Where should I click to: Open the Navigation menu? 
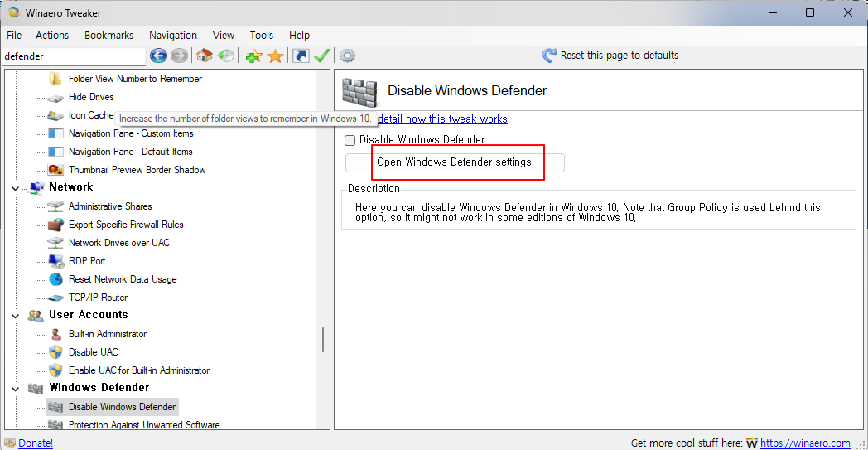[x=173, y=36]
